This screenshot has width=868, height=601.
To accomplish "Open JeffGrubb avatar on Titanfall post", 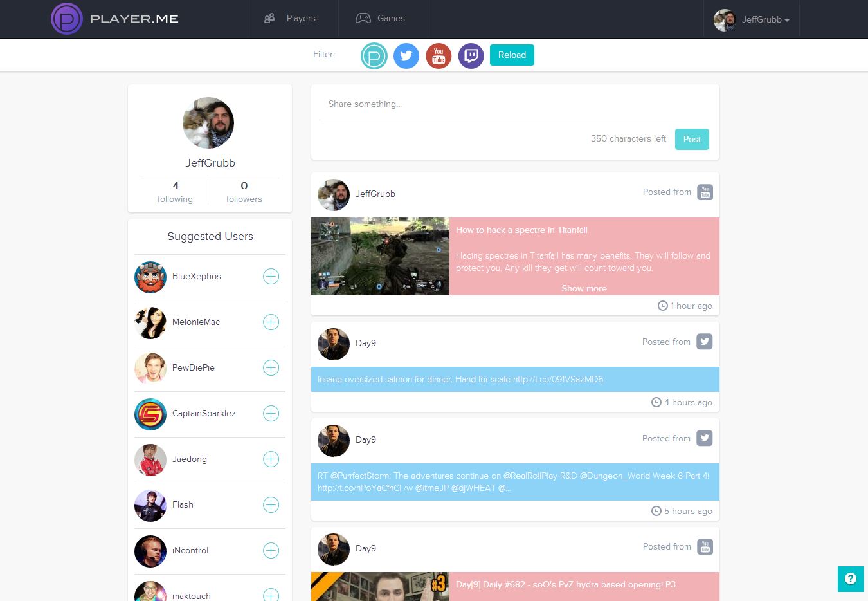I will coord(334,195).
